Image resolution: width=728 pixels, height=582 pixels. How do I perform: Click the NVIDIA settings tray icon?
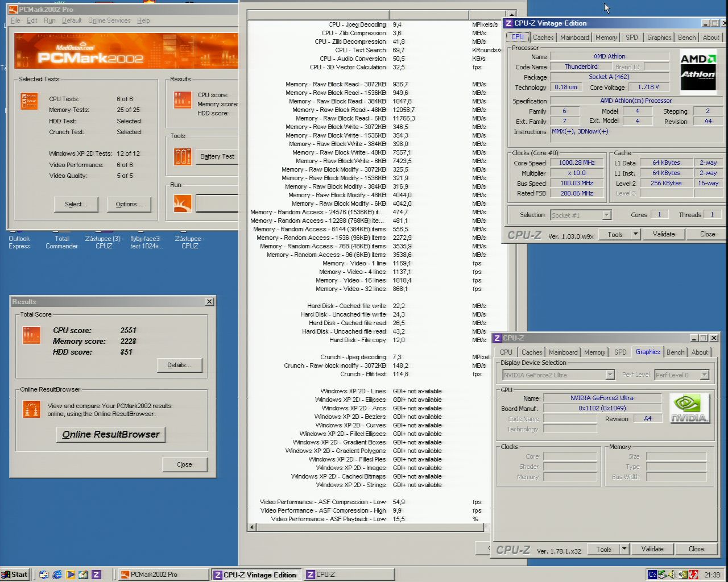click(684, 575)
